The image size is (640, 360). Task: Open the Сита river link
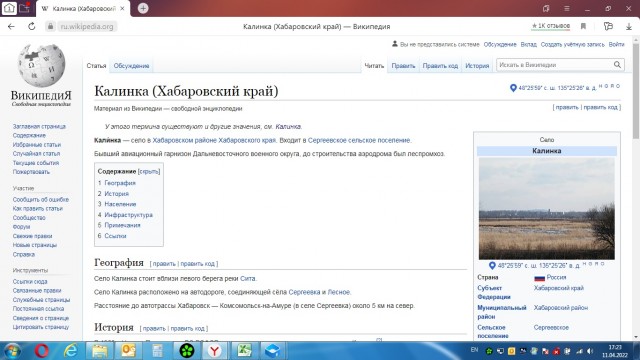tap(247, 279)
